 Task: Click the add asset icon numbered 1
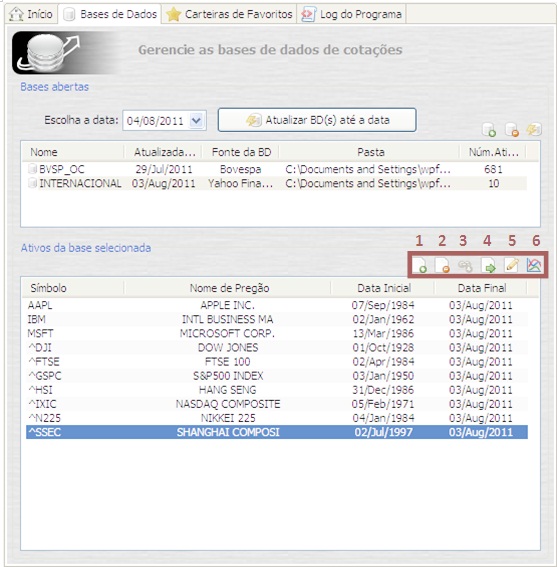click(420, 265)
